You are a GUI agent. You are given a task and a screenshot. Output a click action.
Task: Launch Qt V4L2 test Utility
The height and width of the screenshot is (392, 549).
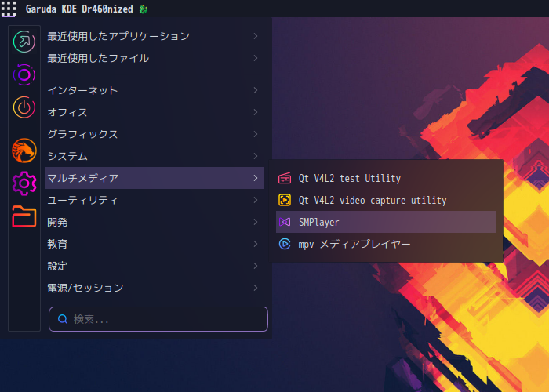[386, 178]
